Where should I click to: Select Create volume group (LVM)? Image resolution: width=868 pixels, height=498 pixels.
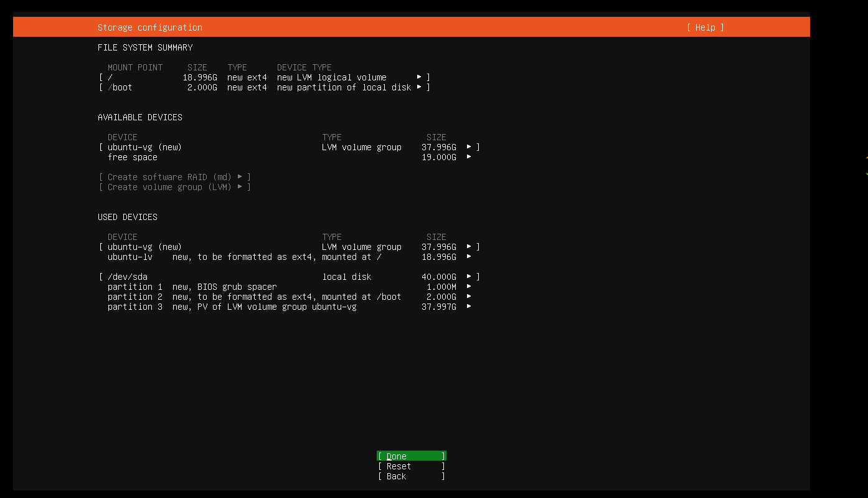(x=174, y=187)
